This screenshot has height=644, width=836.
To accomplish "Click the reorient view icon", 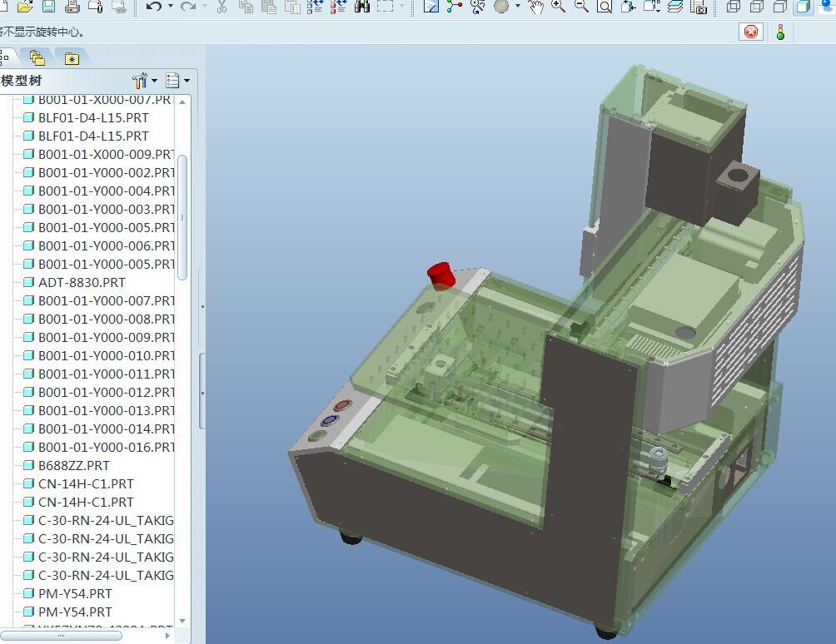I will pyautogui.click(x=628, y=6).
